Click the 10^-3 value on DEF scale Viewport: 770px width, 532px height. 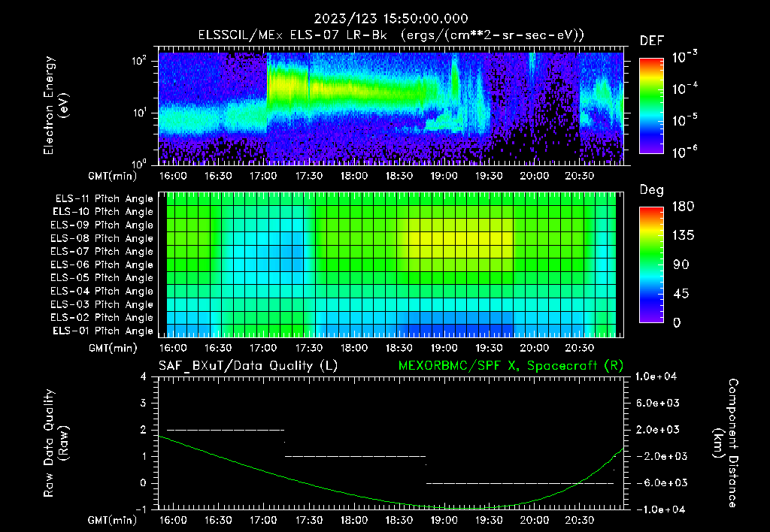(x=684, y=57)
